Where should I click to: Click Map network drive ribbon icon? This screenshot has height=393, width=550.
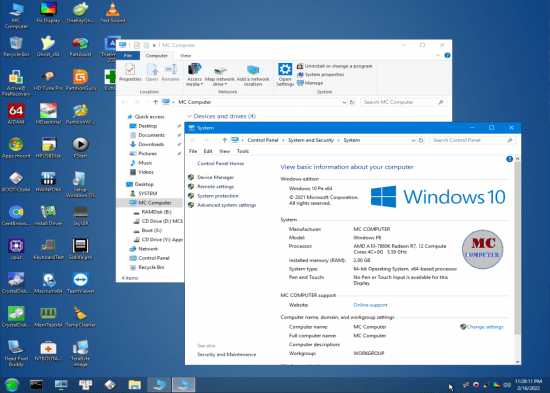point(220,75)
